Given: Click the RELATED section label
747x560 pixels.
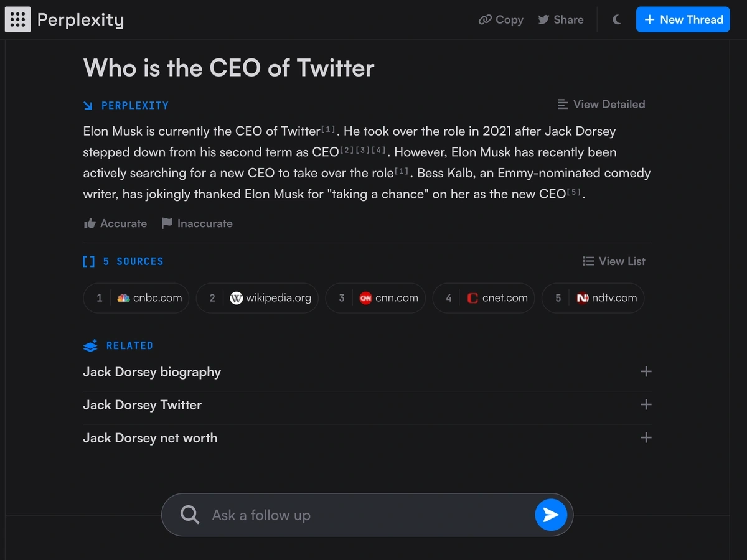Looking at the screenshot, I should (129, 345).
